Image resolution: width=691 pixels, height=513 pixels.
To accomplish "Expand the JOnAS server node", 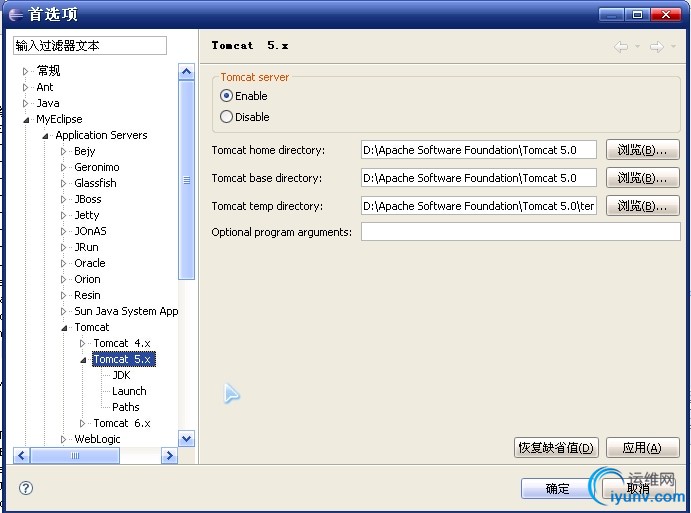I will [63, 231].
